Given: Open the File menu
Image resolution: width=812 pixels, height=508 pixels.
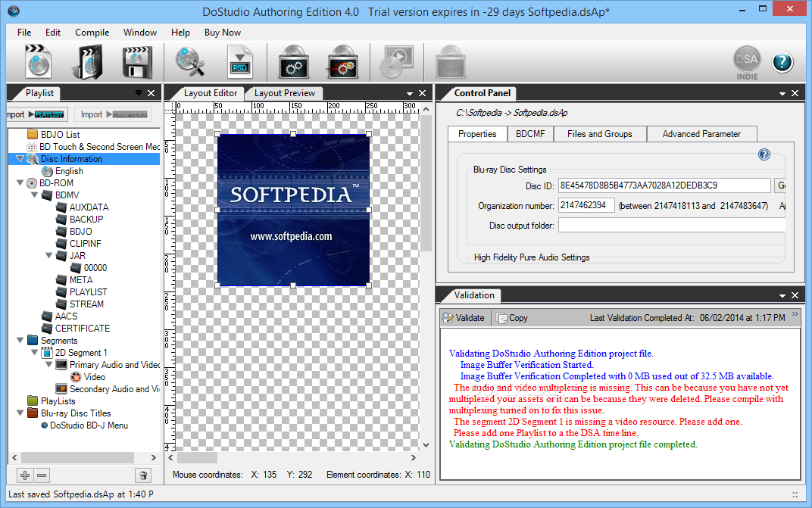Looking at the screenshot, I should (x=24, y=32).
